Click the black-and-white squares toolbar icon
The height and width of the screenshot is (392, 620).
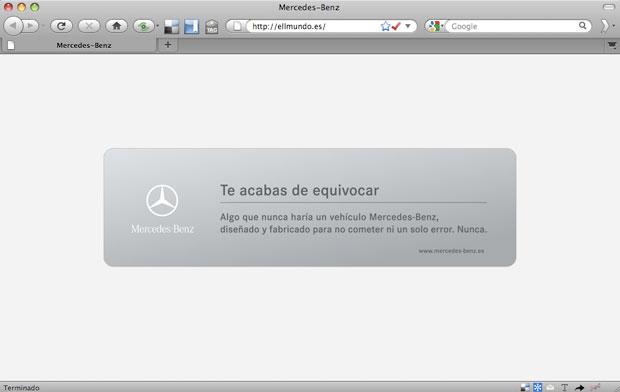(x=171, y=27)
